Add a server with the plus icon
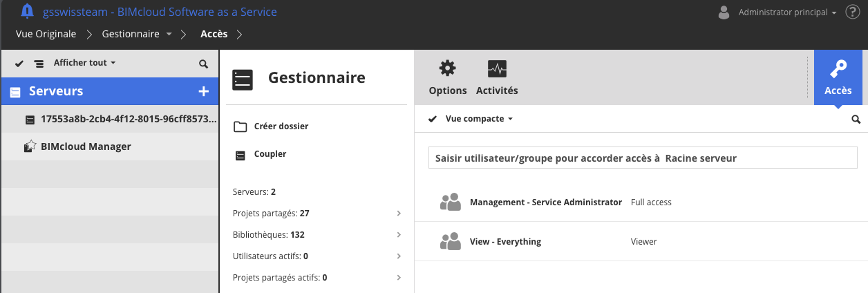Screen dimensions: 868x293 (203, 91)
